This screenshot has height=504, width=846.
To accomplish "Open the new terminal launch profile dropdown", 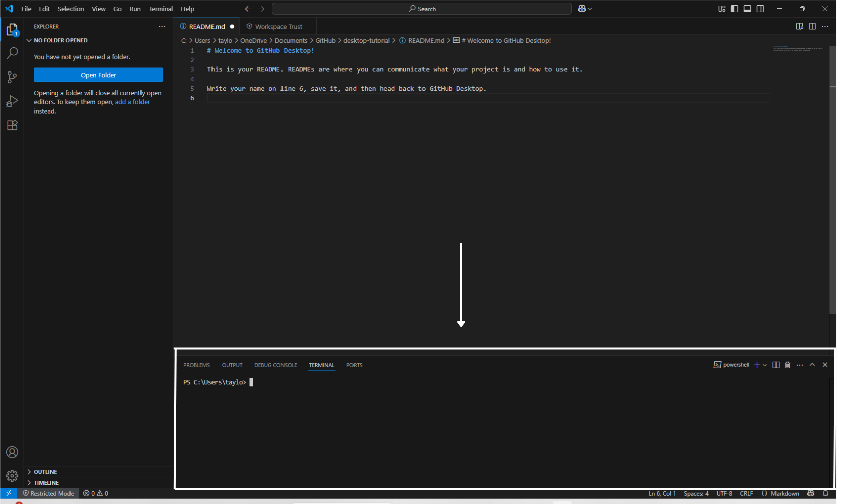I will point(765,365).
